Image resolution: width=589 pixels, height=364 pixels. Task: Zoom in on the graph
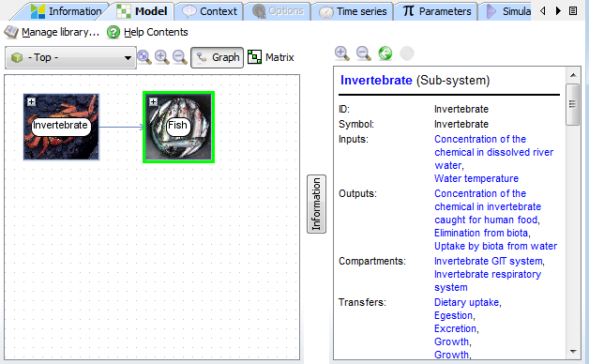[162, 57]
